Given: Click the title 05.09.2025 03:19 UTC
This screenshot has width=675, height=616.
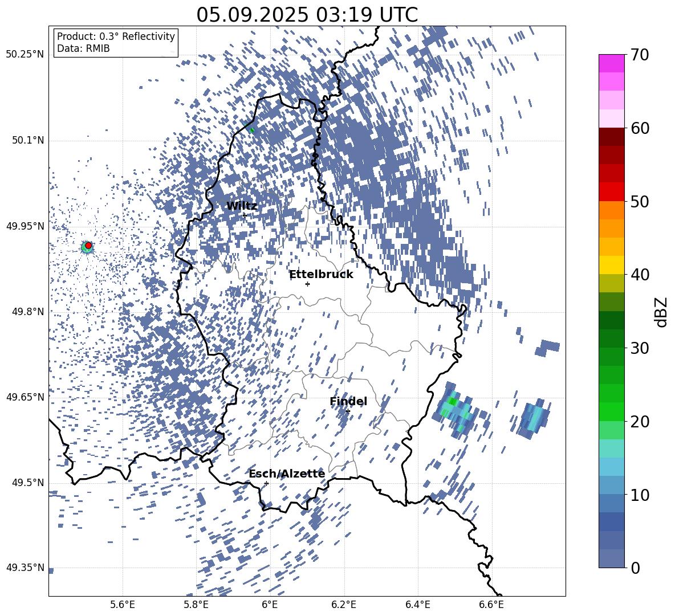Looking at the screenshot, I should pos(307,15).
